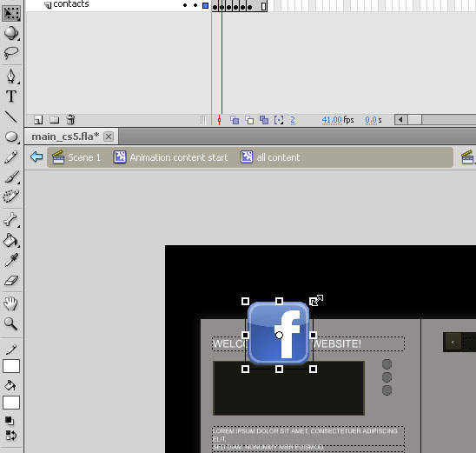Click the 0.0 s elapsed time value
Screen dimensions: 476x453
[371, 120]
